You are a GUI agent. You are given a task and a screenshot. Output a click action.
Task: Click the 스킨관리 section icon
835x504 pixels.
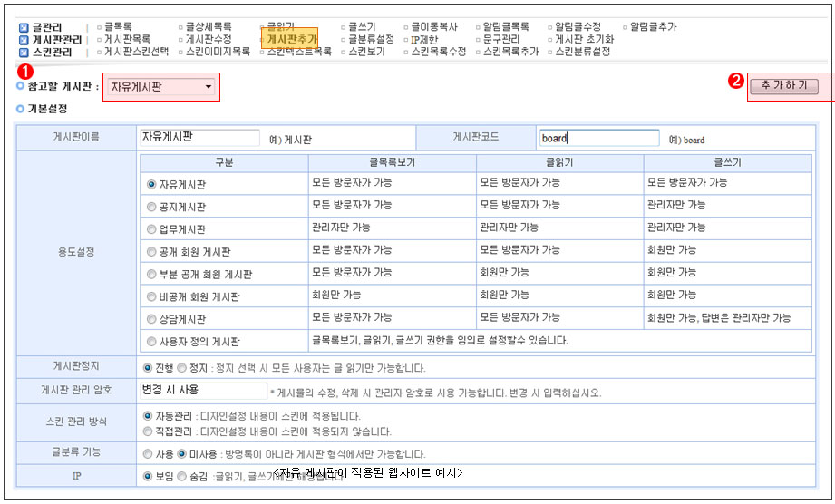[24, 53]
